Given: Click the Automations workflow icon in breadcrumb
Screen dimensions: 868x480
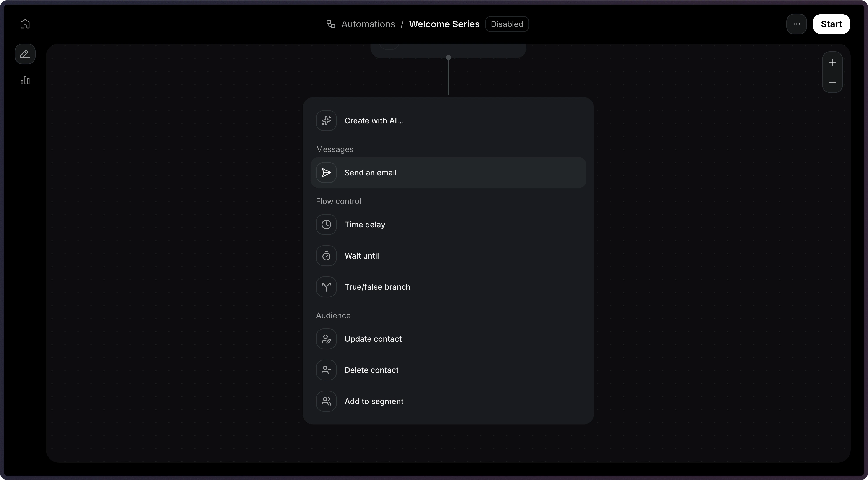Looking at the screenshot, I should pyautogui.click(x=330, y=24).
